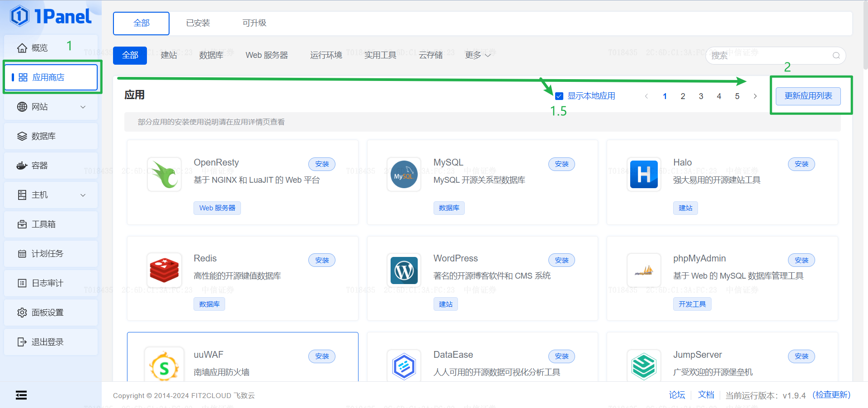
Task: Click the search magnifier icon
Action: pos(836,55)
